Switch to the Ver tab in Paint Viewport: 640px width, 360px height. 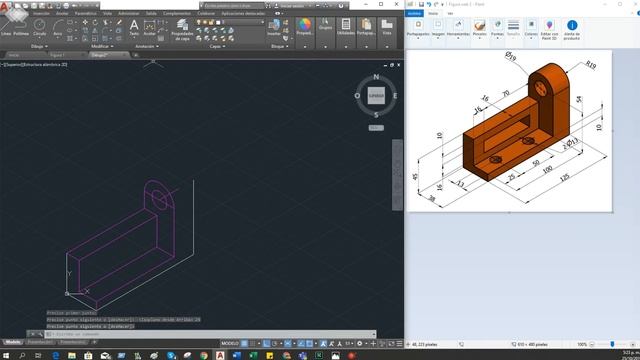pos(450,13)
